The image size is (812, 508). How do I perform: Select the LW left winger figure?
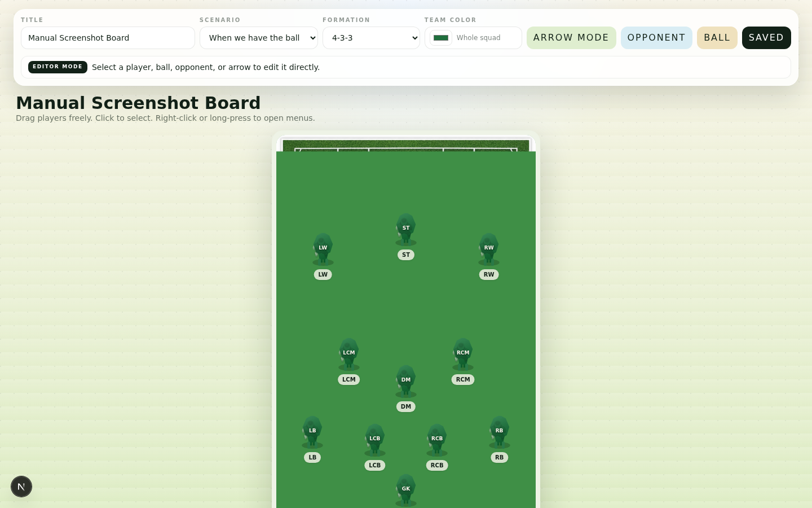tap(323, 249)
